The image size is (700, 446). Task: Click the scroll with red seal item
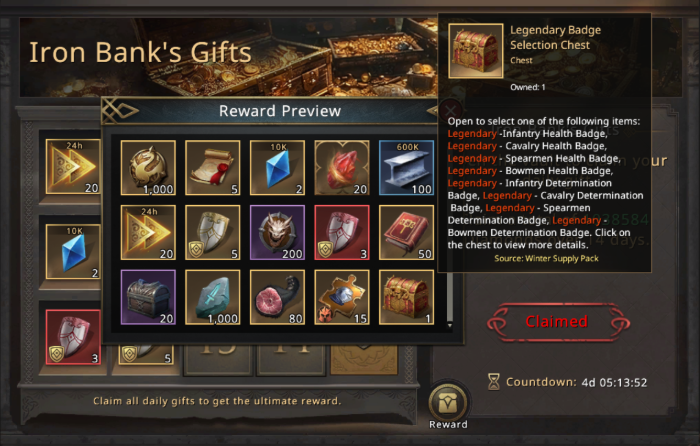click(x=212, y=168)
